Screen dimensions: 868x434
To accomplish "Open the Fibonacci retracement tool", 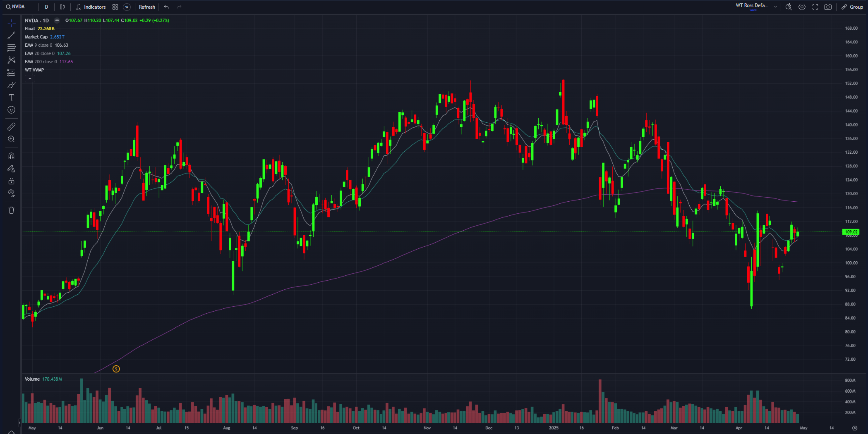I will click(11, 48).
